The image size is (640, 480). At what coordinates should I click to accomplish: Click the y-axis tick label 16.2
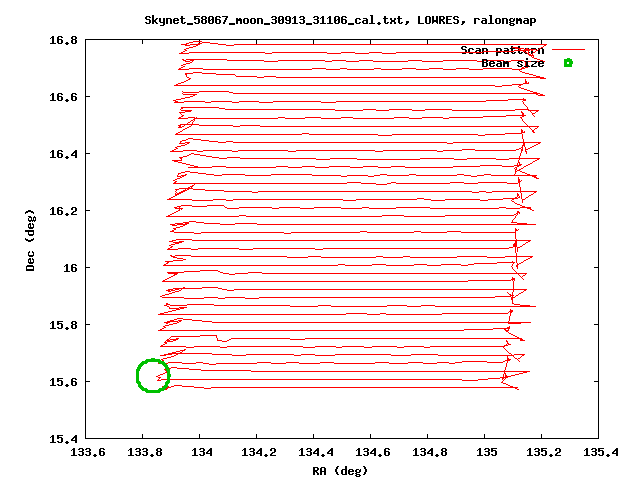pos(63,211)
